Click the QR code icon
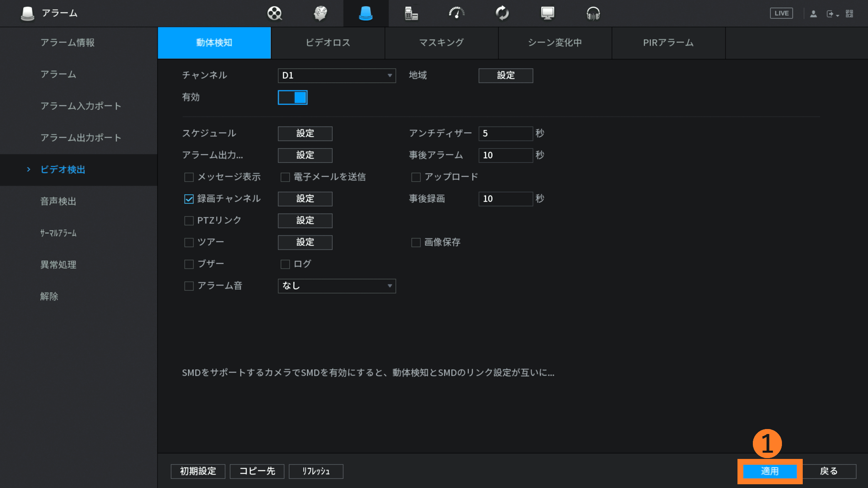The image size is (868, 488). (x=849, y=14)
